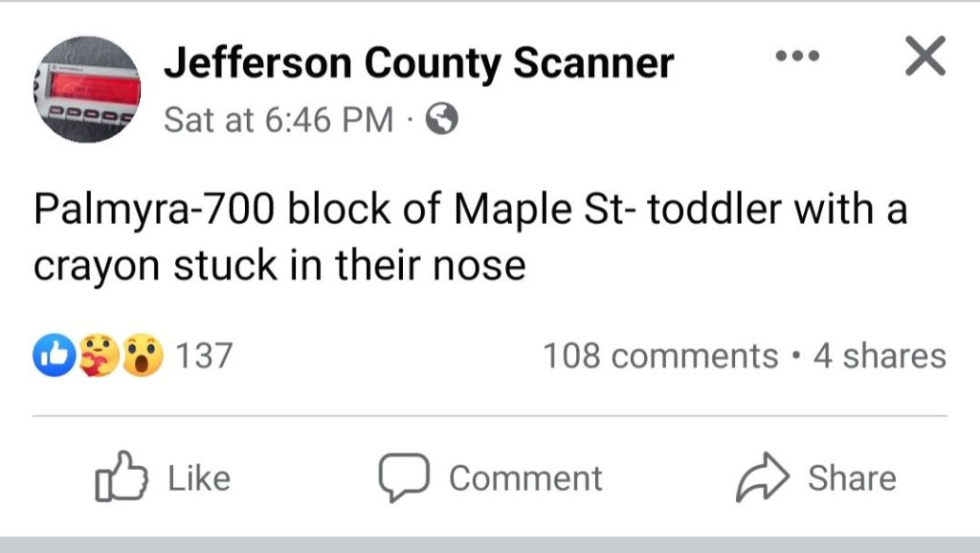The width and height of the screenshot is (980, 553).
Task: Click the 'Like' text label
Action: click(x=199, y=478)
